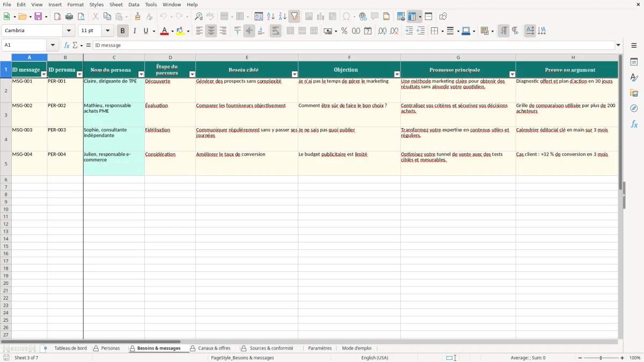The height and width of the screenshot is (362, 644).
Task: Open sidebar Gallery panel icon
Action: coord(634,93)
